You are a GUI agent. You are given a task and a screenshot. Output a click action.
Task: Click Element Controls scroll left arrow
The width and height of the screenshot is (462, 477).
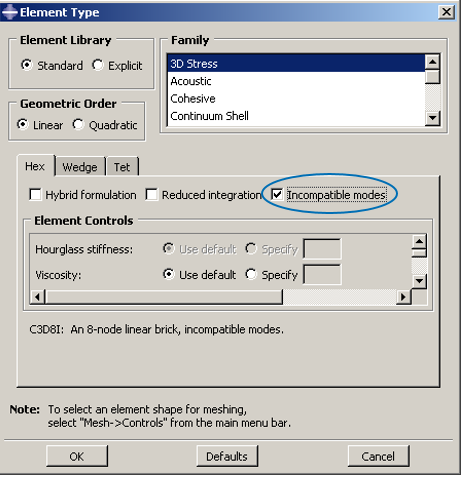pos(37,297)
